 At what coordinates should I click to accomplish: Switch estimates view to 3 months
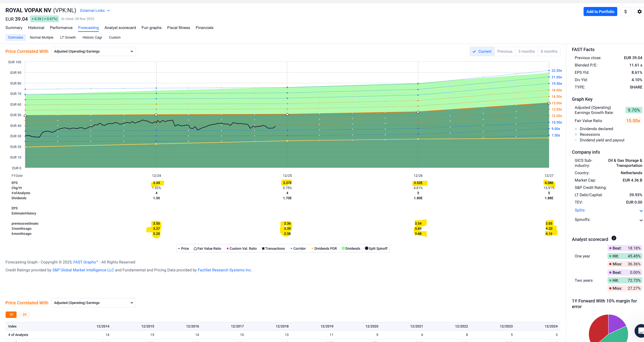(x=526, y=51)
